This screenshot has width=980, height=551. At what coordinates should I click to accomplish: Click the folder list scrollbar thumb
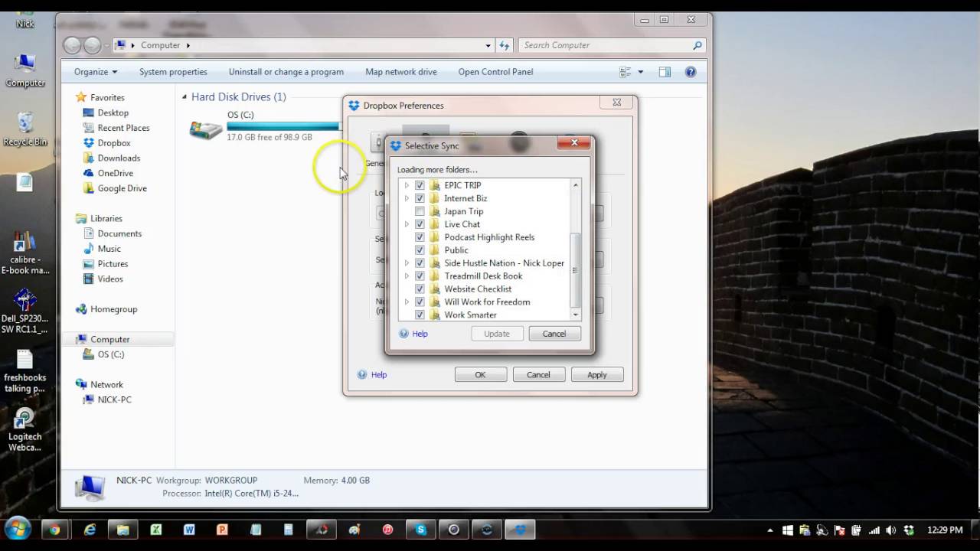point(576,270)
